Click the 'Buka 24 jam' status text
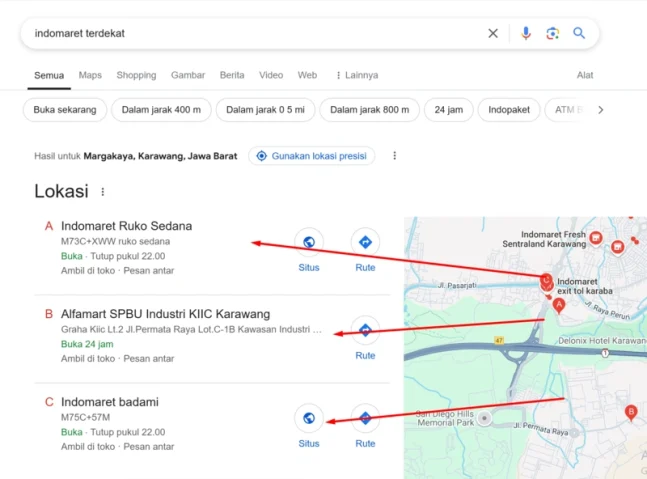 [x=87, y=344]
